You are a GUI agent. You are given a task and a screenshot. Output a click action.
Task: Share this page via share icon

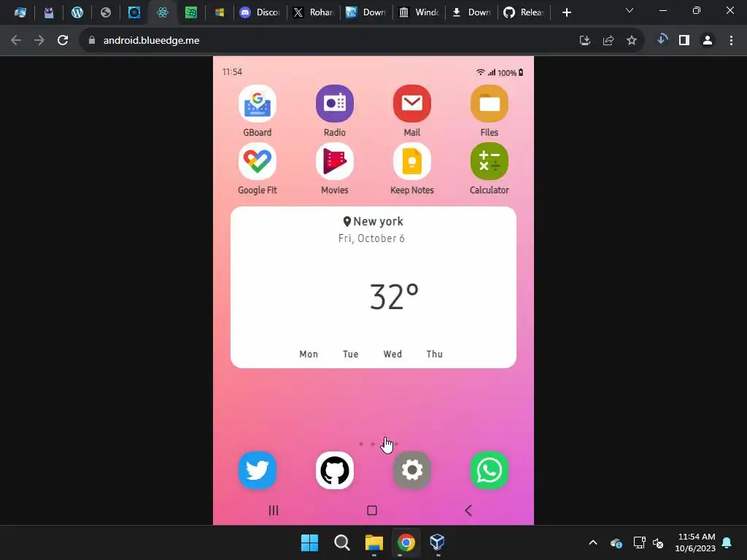tap(608, 41)
